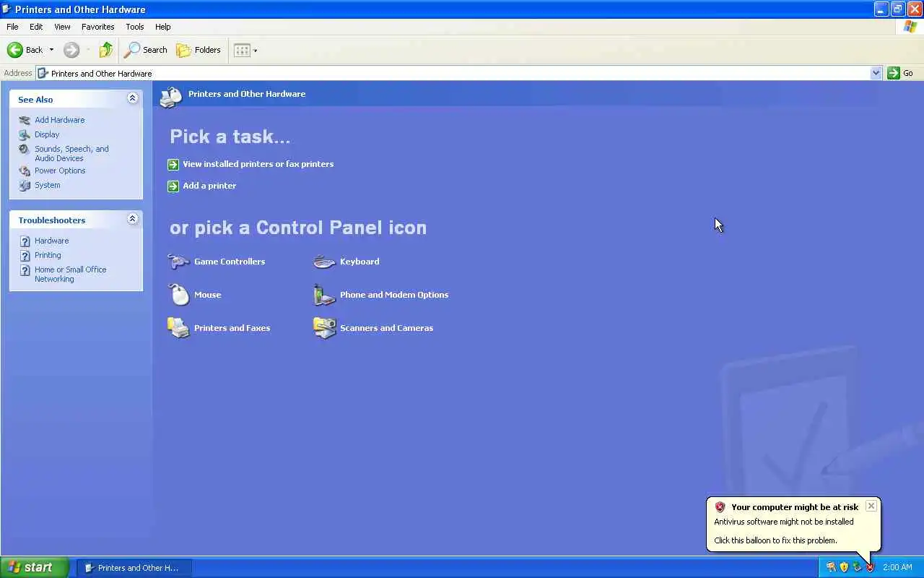Click the Go button
The image size is (924, 578).
pos(900,73)
